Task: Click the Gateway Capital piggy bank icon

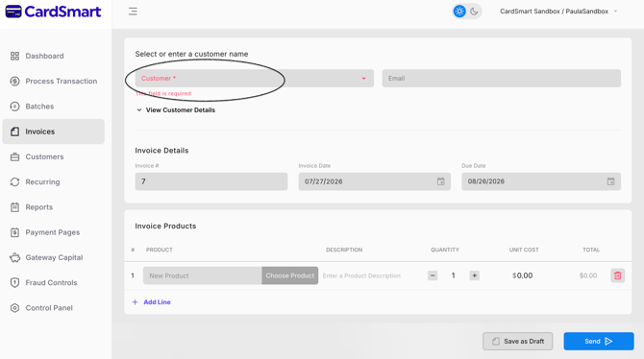Action: [x=14, y=257]
